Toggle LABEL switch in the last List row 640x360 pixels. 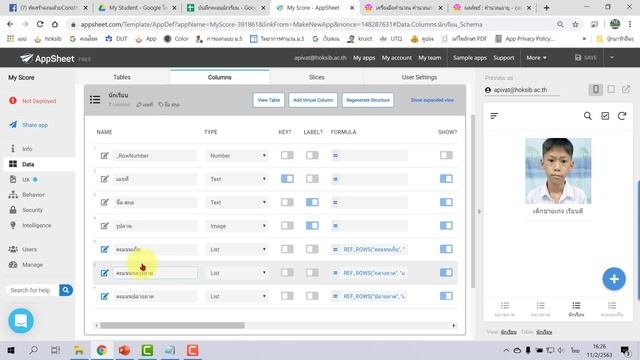(x=312, y=296)
